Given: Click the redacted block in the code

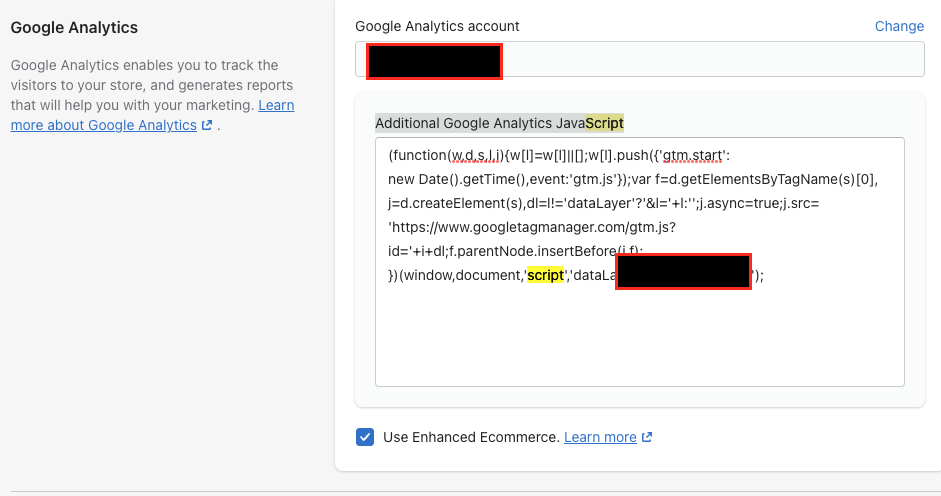Looking at the screenshot, I should pyautogui.click(x=683, y=272).
